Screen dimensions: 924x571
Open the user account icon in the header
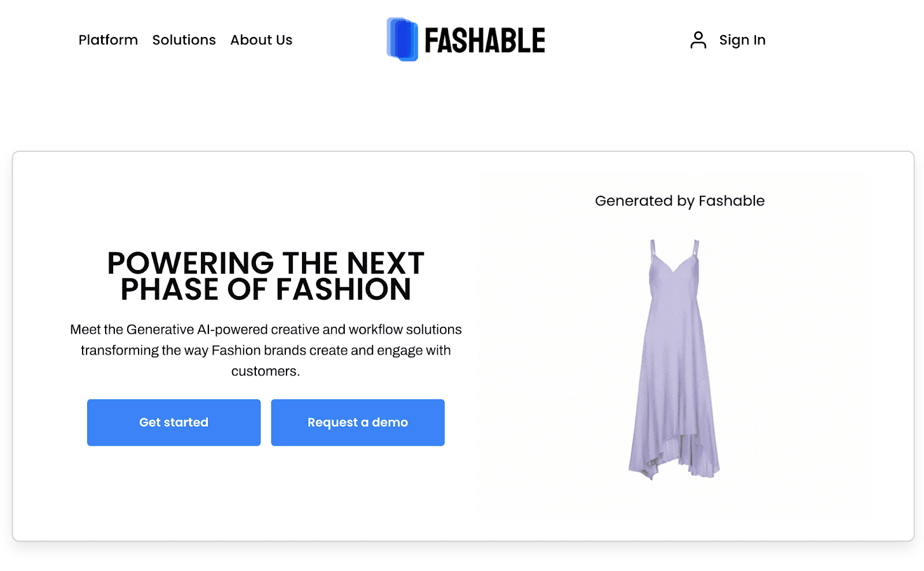699,39
